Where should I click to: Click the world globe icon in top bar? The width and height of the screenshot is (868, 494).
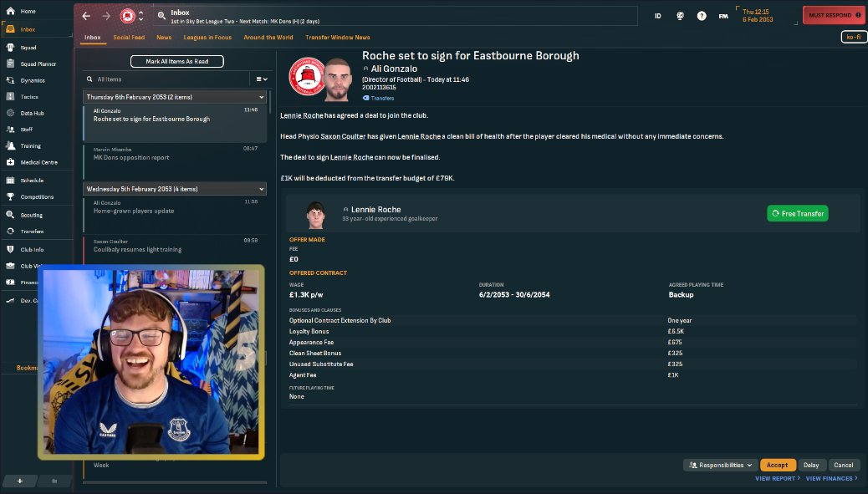(680, 16)
